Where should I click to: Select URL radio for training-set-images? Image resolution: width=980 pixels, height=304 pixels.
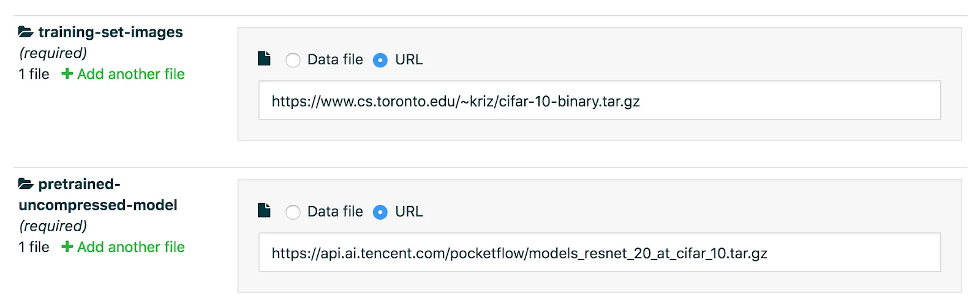click(x=380, y=60)
